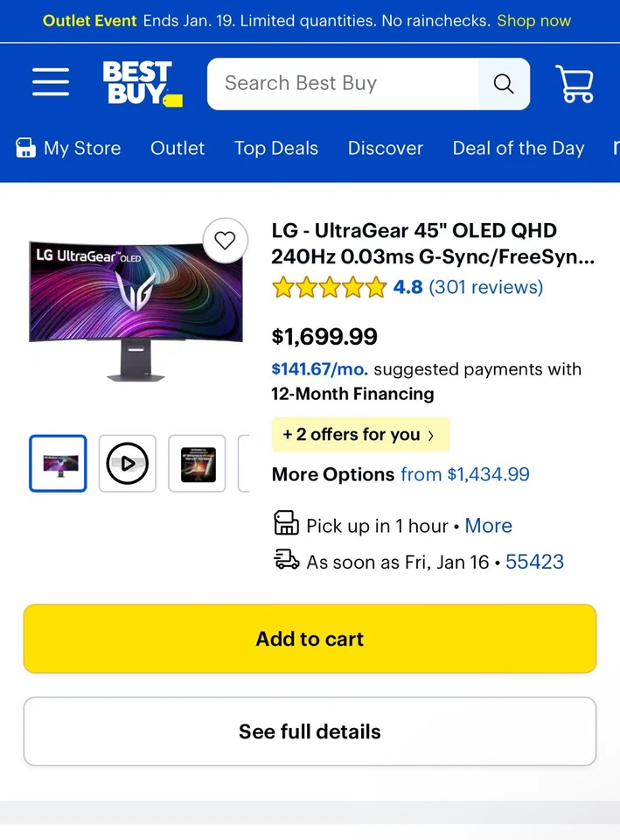Viewport: 620px width, 840px height.
Task: Change delivery ZIP code 55423
Action: (x=534, y=562)
